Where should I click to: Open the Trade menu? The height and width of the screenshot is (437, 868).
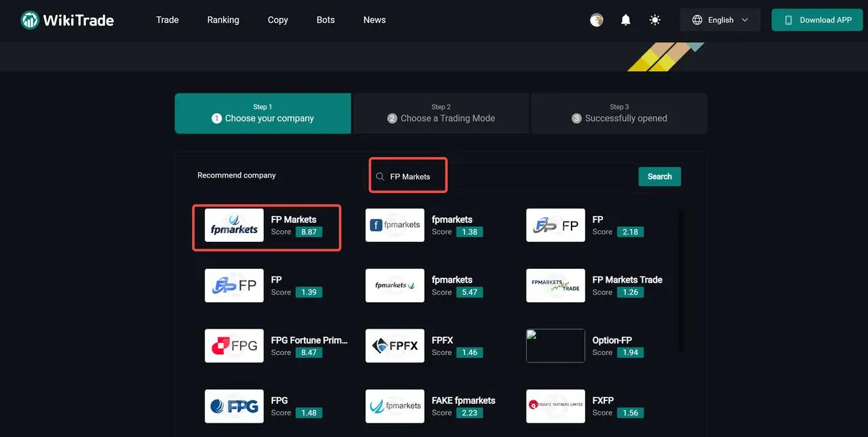(x=167, y=20)
